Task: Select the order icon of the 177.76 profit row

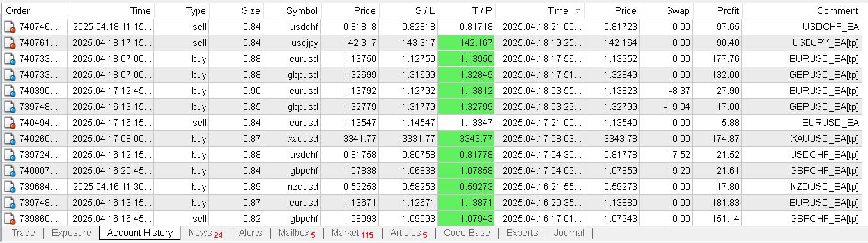Action: point(10,59)
